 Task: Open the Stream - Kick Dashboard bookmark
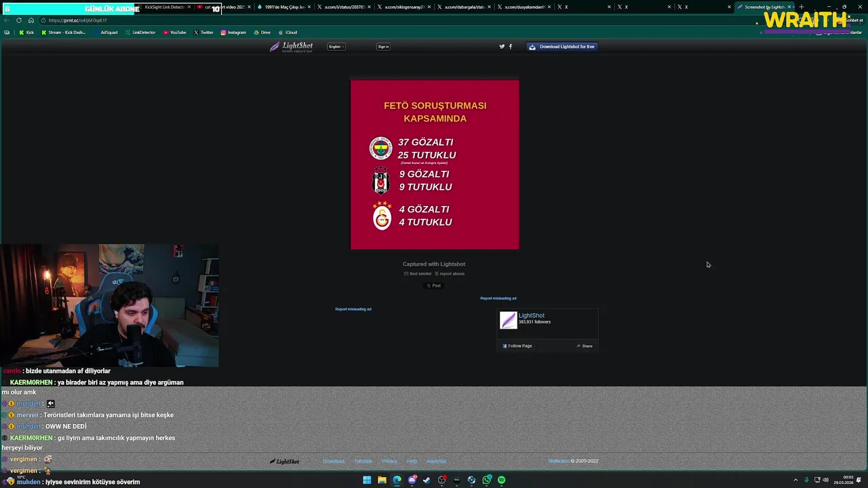[64, 33]
